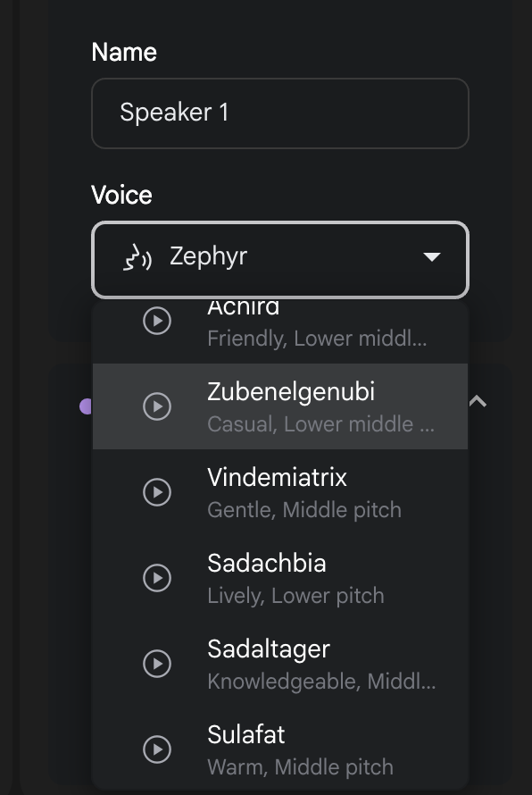Viewport: 532px width, 795px height.
Task: Preview the Vindemiatrix voice audio
Action: (157, 492)
